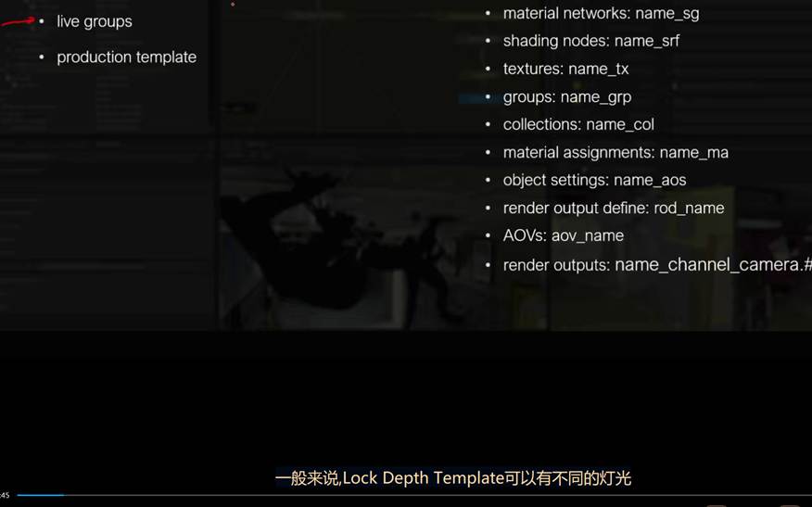Click the video progress bar

pos(408,495)
